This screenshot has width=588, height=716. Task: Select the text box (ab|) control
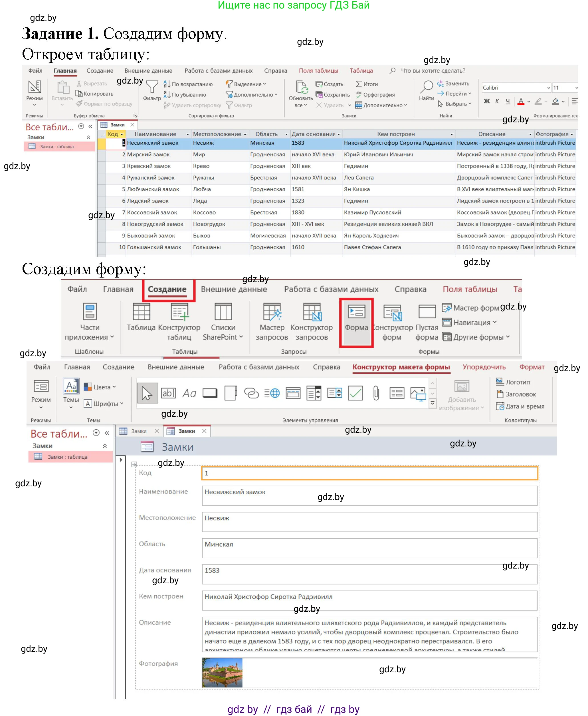click(168, 393)
